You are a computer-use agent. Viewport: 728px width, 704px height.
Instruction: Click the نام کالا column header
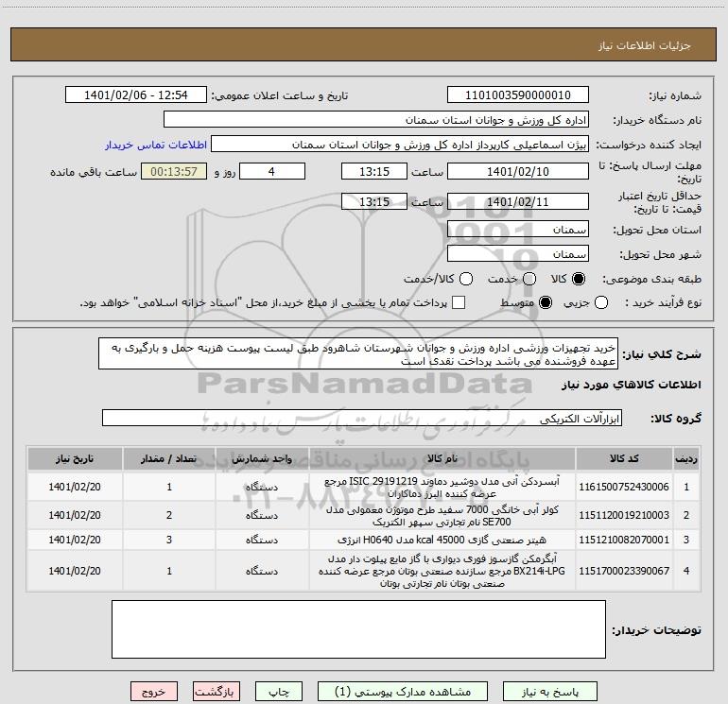tap(442, 458)
